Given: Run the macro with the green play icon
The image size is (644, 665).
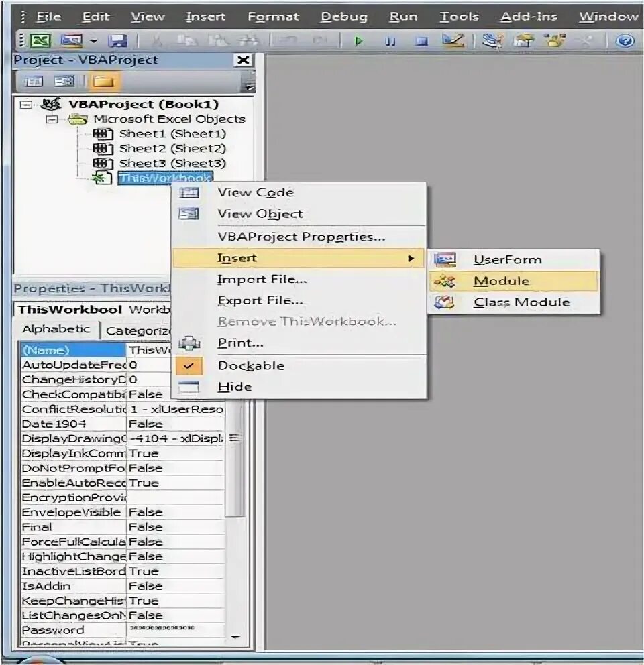Looking at the screenshot, I should coord(359,41).
